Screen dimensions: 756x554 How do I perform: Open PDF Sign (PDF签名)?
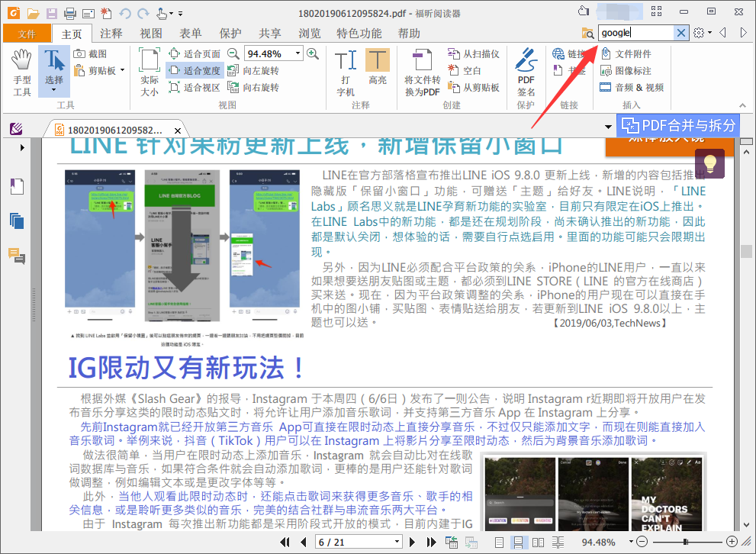click(526, 72)
